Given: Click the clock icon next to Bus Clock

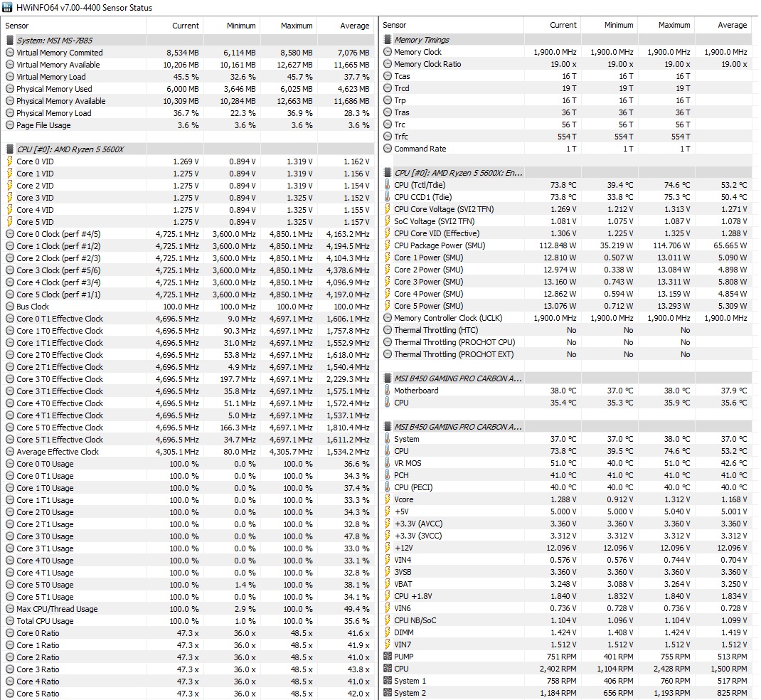Looking at the screenshot, I should [x=10, y=307].
